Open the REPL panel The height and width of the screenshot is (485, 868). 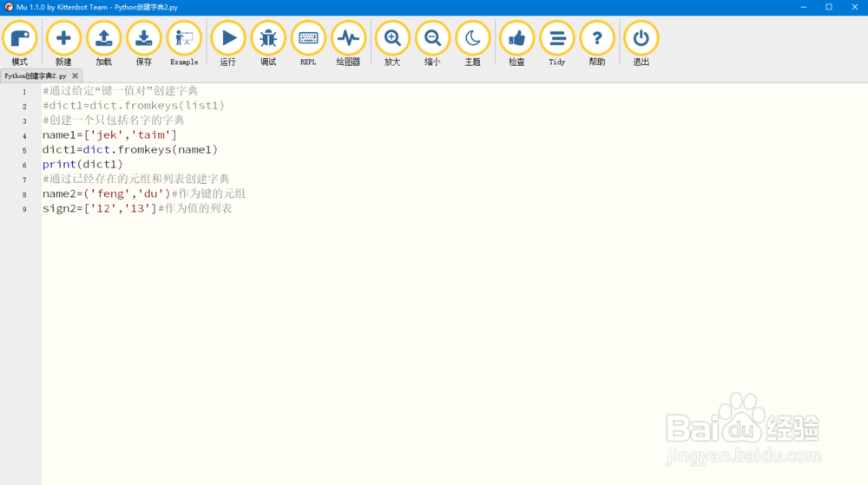coord(308,43)
